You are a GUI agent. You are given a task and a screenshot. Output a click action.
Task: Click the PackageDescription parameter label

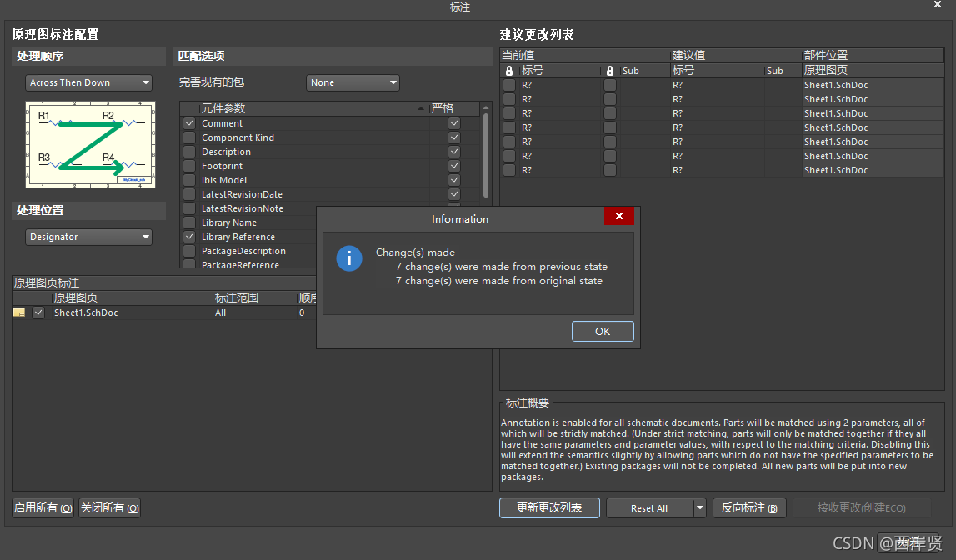click(x=243, y=251)
